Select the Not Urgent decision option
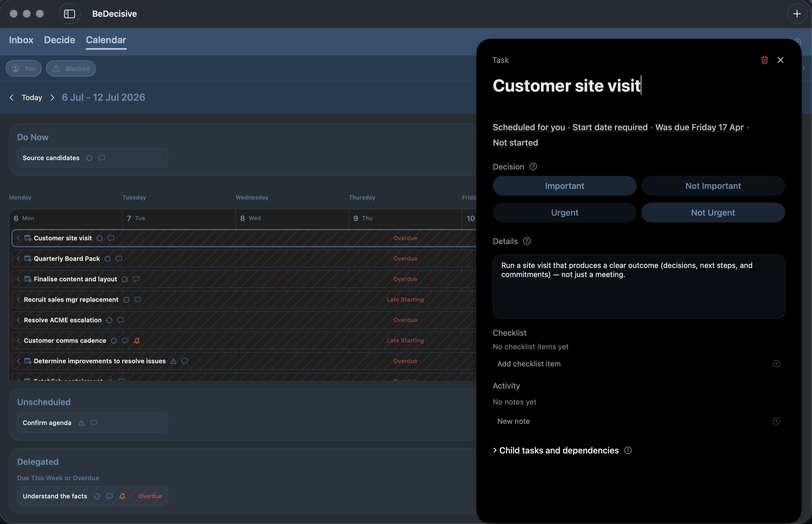The width and height of the screenshot is (812, 524). point(713,213)
